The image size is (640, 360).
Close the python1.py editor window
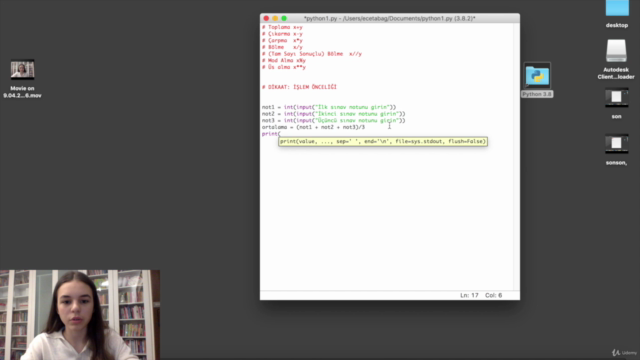click(x=266, y=18)
